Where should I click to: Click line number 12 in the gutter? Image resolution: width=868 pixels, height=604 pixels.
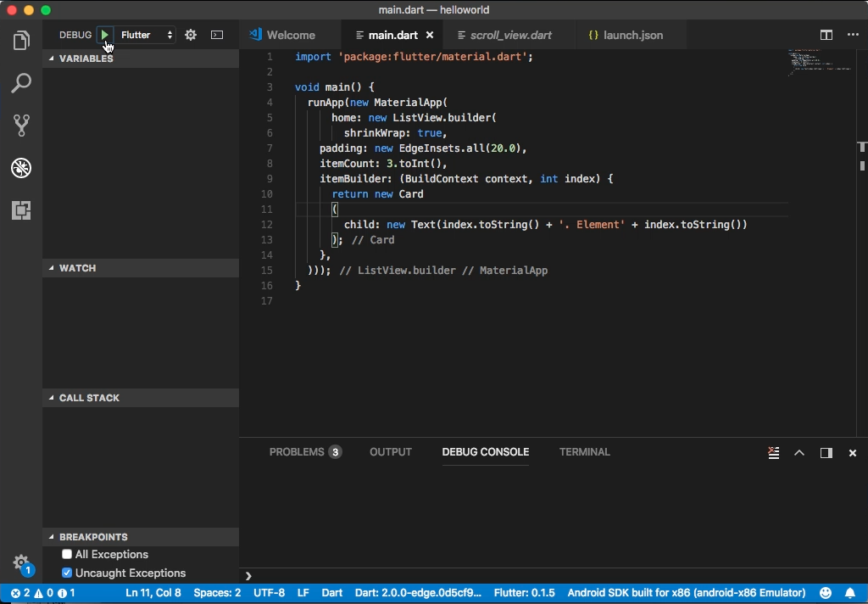click(267, 225)
